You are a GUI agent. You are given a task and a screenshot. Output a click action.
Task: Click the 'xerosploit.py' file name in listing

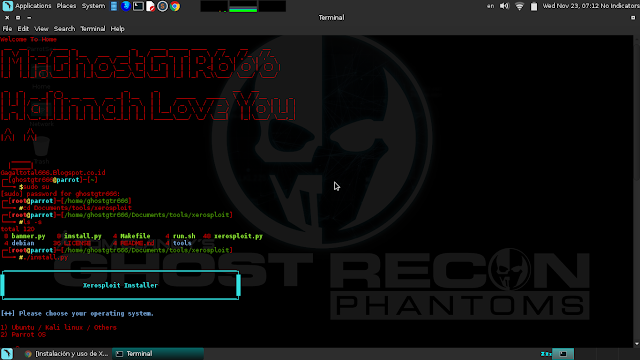[238, 236]
